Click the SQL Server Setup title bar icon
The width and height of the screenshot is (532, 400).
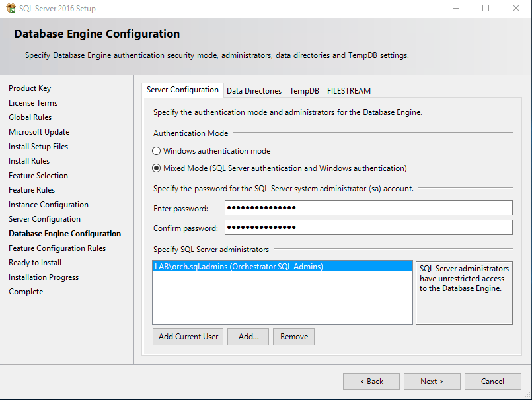(x=10, y=9)
